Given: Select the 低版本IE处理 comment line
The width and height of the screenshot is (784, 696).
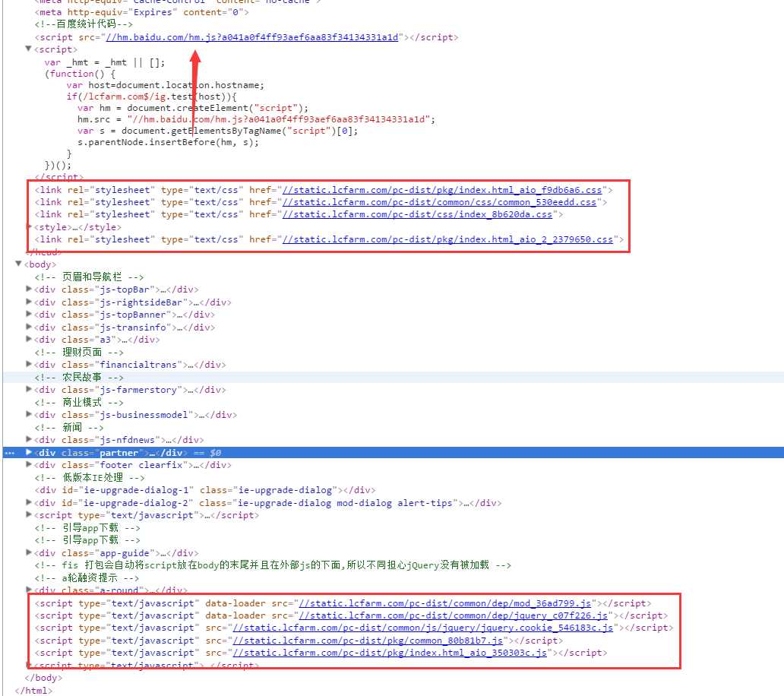Looking at the screenshot, I should (x=90, y=477).
